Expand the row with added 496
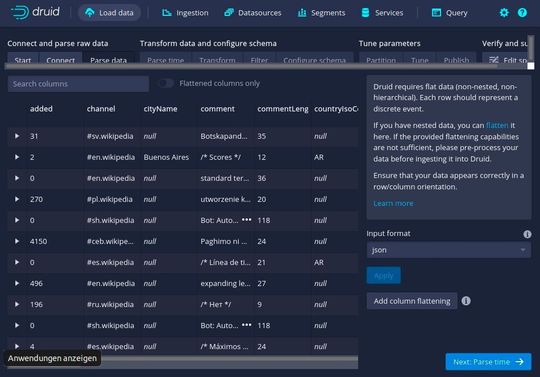This screenshot has height=377, width=540. 17,283
